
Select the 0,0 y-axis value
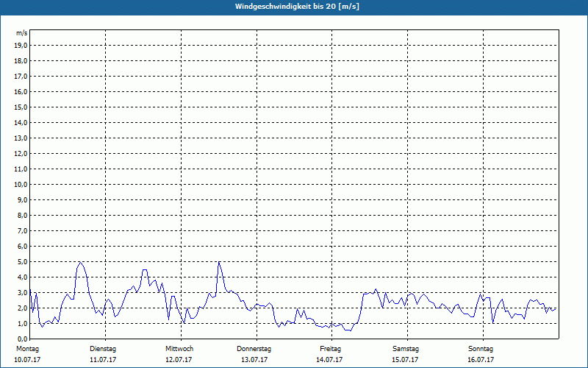coord(22,339)
